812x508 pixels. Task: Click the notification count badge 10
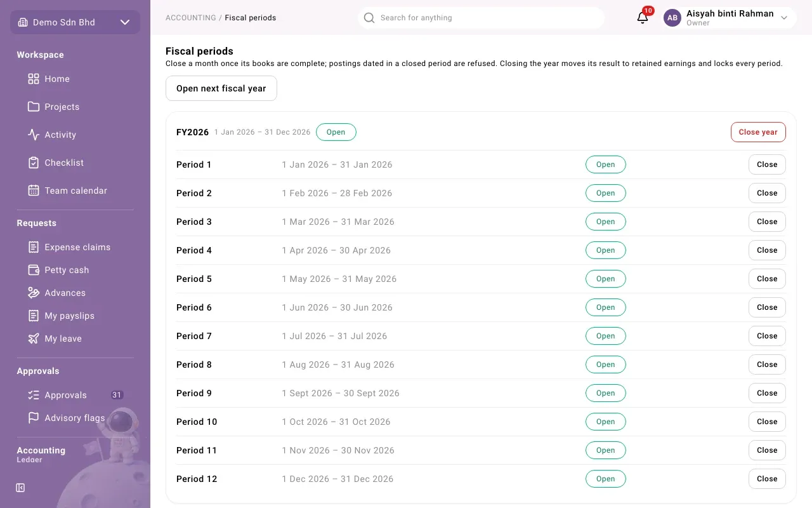point(648,11)
